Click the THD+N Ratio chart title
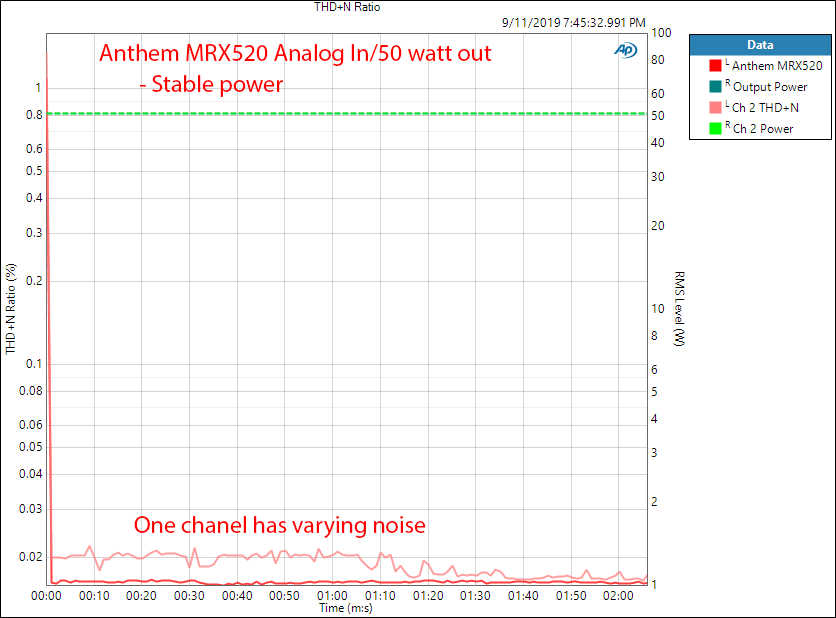The image size is (836, 618). (x=347, y=7)
